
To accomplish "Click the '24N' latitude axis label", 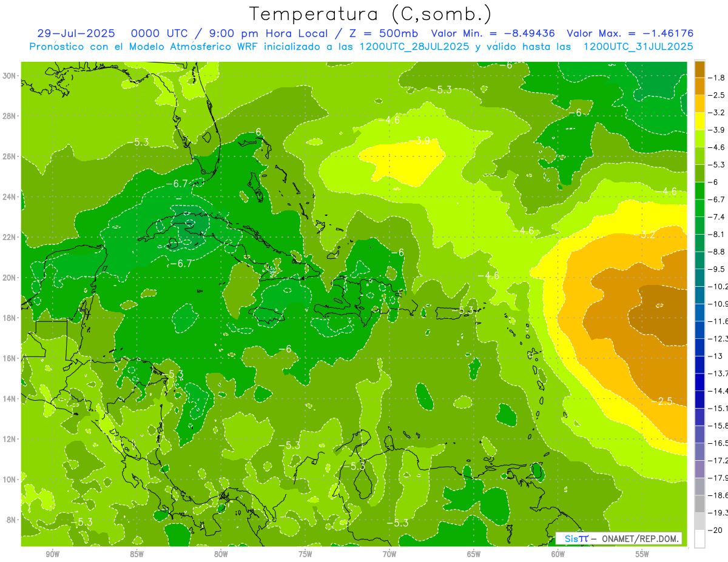I will coord(10,197).
